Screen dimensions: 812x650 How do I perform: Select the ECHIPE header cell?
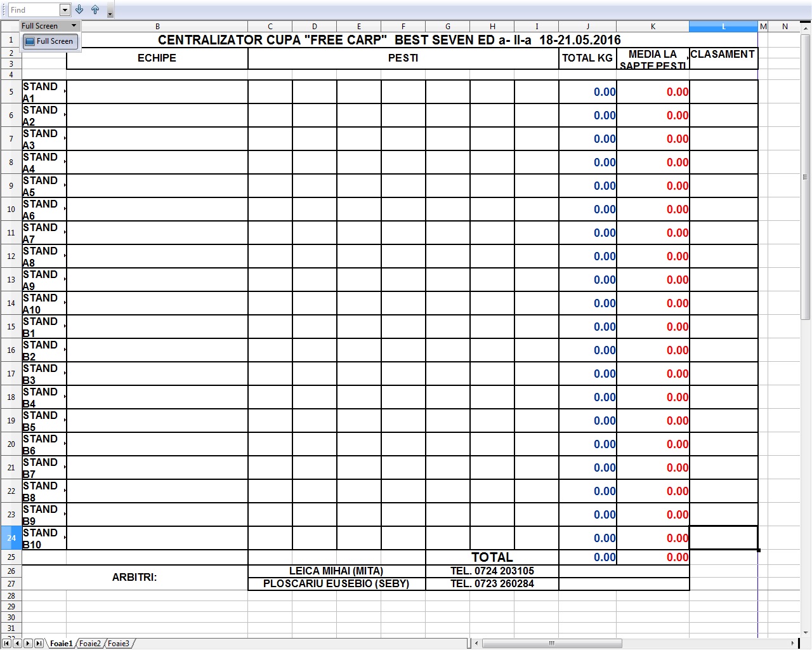coord(157,58)
